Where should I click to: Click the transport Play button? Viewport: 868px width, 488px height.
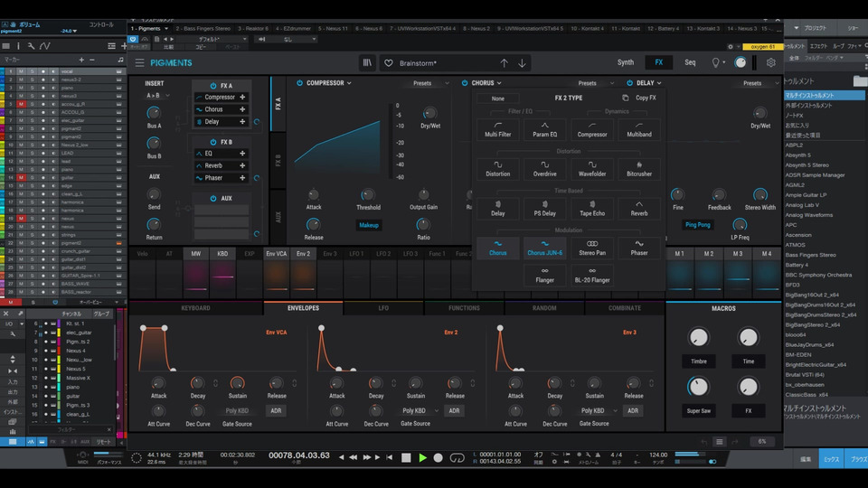click(x=422, y=457)
